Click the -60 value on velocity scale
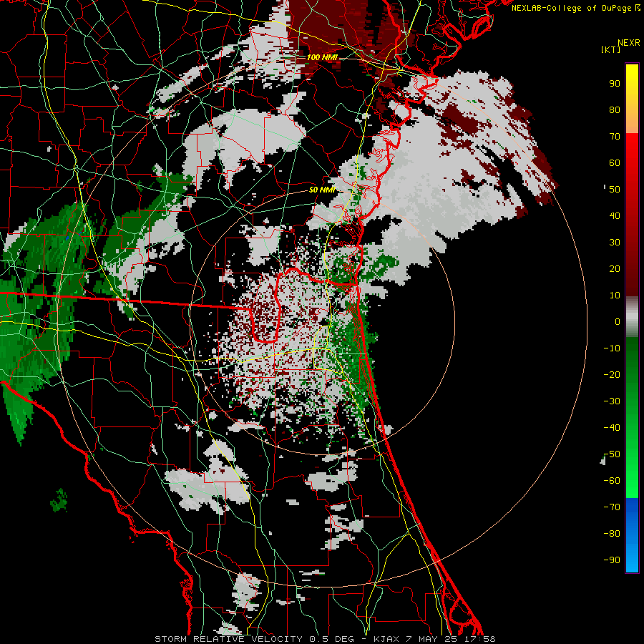The height and width of the screenshot is (644, 644). (x=612, y=481)
